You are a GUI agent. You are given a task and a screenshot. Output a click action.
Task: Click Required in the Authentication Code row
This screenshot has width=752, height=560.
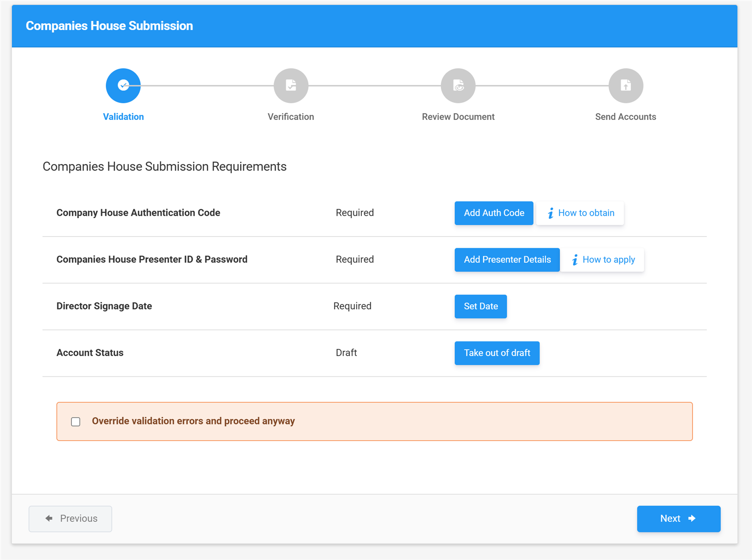(x=355, y=213)
